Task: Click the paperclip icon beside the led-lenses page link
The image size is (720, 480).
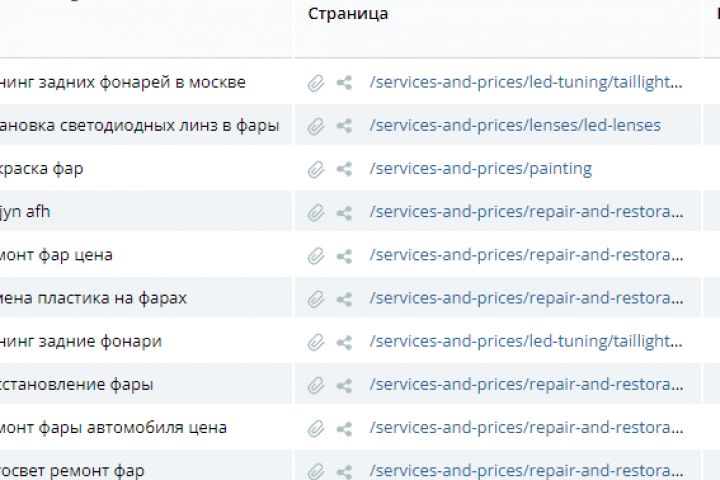Action: pyautogui.click(x=316, y=126)
